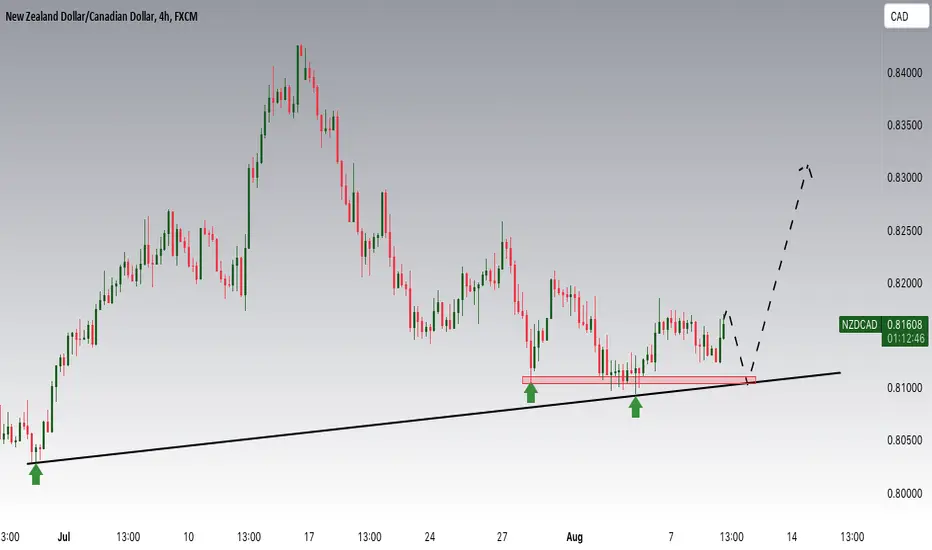
Task: Click the NZDCAD symbol price label
Action: point(859,325)
